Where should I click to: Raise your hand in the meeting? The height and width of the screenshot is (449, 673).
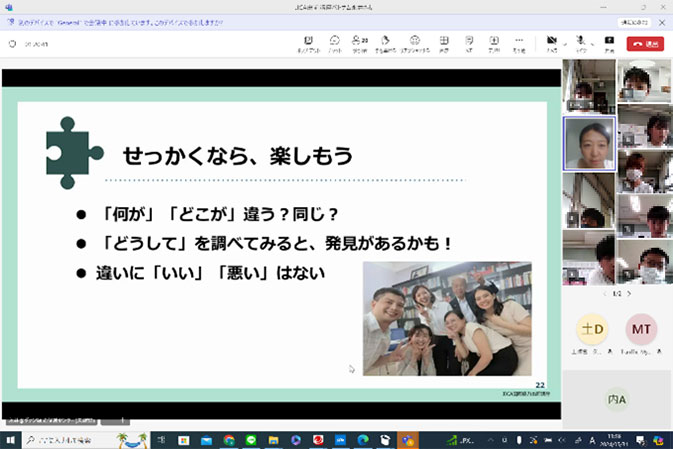click(x=385, y=44)
